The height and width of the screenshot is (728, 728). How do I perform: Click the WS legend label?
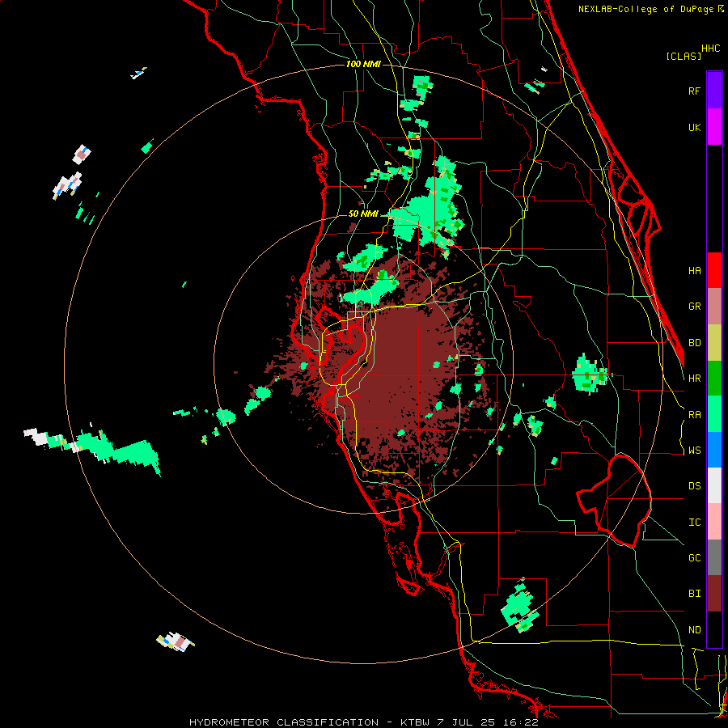click(x=695, y=451)
